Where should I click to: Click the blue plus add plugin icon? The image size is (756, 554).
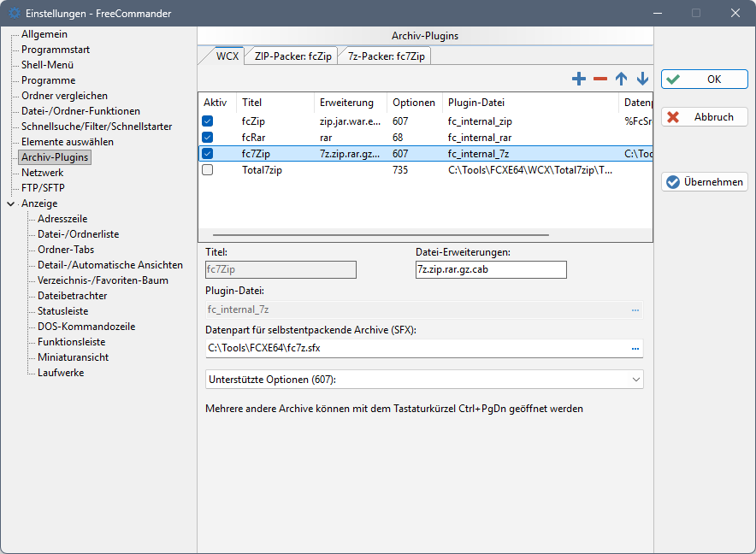[579, 79]
